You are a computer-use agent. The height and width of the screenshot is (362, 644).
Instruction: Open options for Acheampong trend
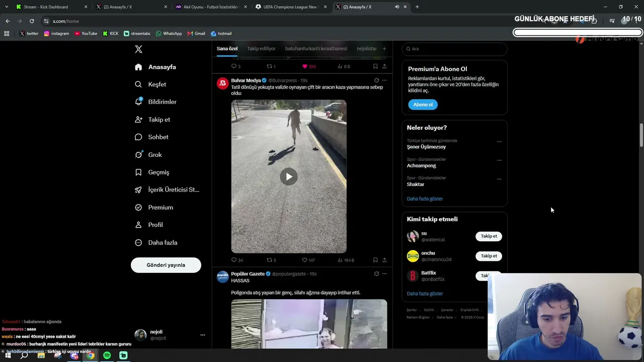click(x=499, y=160)
